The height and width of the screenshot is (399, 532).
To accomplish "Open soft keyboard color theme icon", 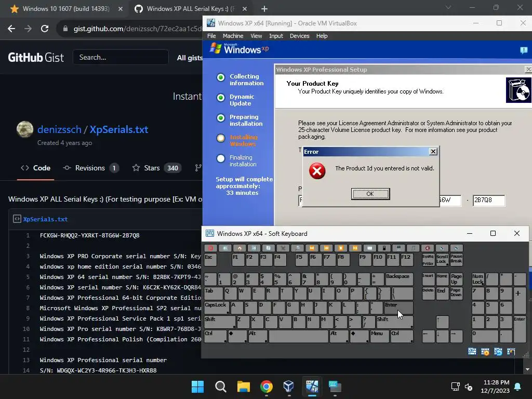I will click(x=511, y=352).
